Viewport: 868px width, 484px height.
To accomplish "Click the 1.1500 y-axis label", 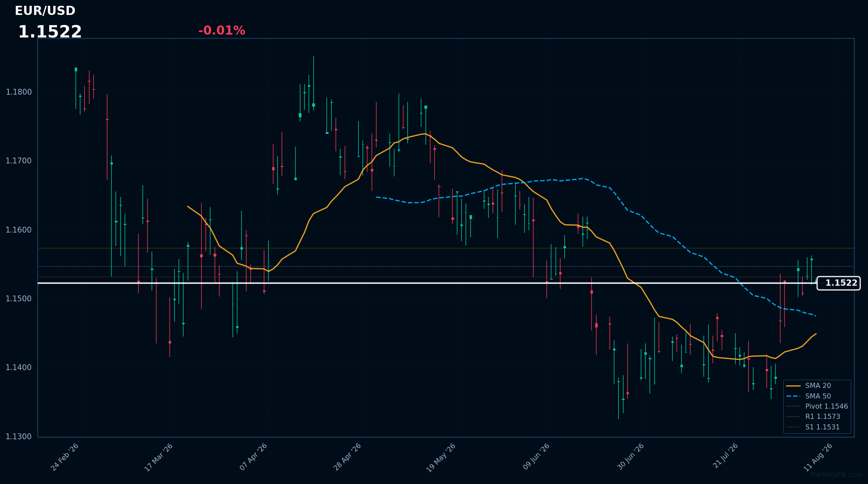I will coord(19,299).
